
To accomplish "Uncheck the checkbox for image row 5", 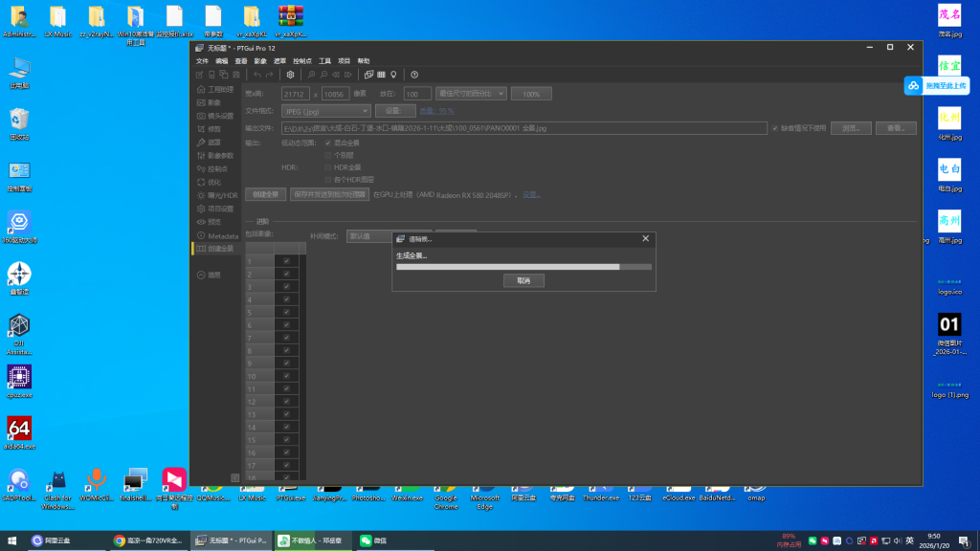I will tap(286, 311).
